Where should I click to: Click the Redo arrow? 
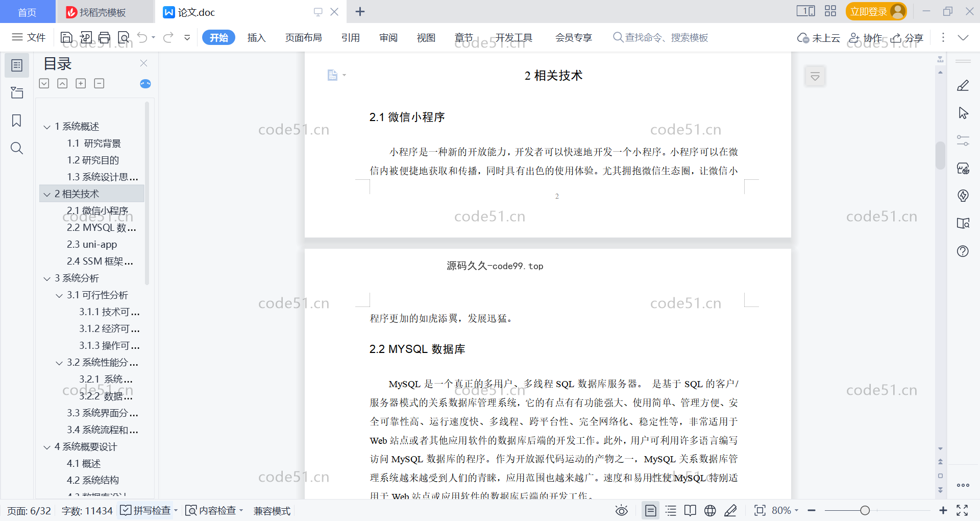[168, 37]
